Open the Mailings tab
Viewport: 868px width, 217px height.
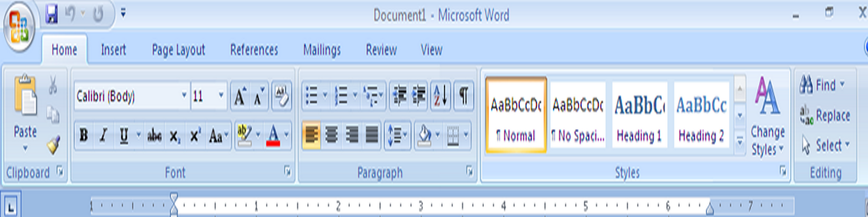[322, 50]
